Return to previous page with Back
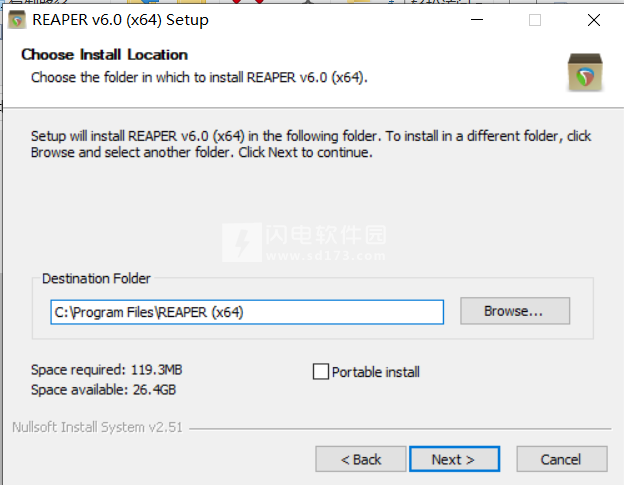Screen dimensions: 624x485 click(361, 459)
